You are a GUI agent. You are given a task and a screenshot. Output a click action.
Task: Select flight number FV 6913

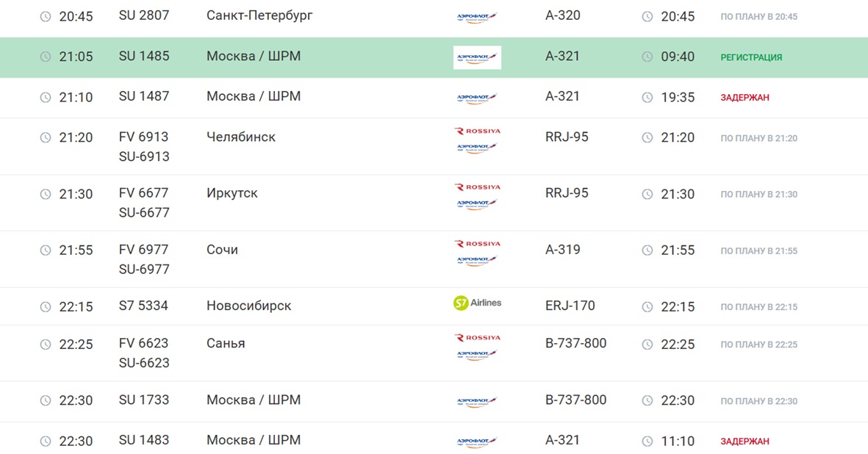coord(143,137)
